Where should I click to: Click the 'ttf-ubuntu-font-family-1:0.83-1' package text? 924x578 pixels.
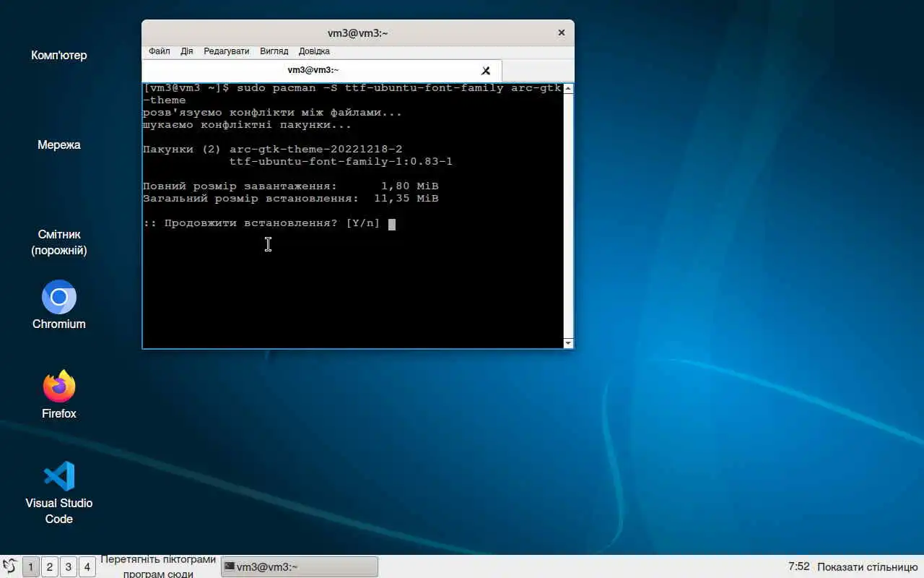(341, 161)
